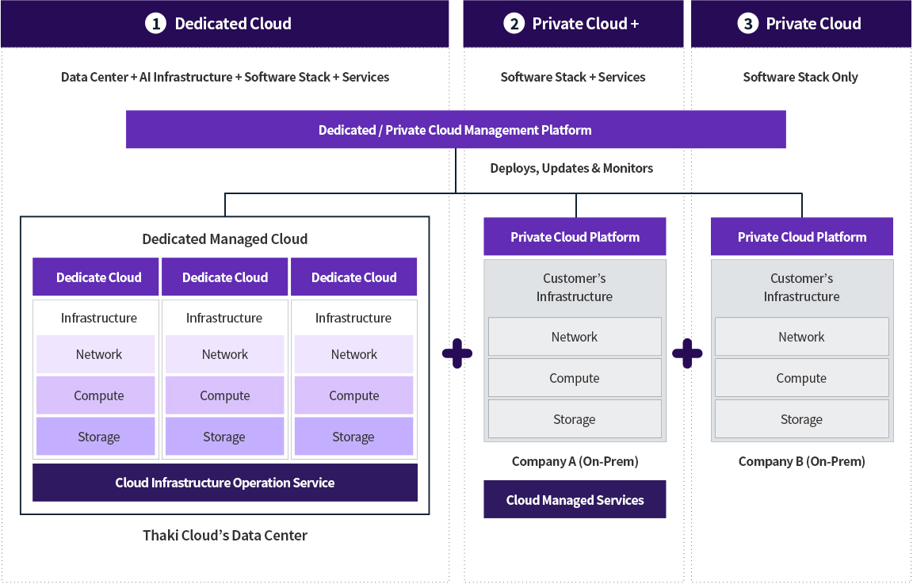Click the Cloud Infrastructure Operation Service bar
The width and height of the screenshot is (913, 588).
coord(225,483)
